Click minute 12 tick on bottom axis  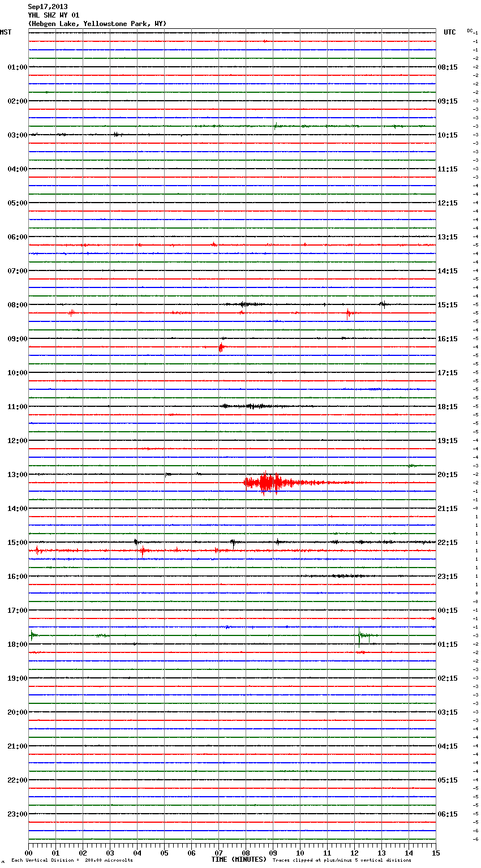click(354, 853)
